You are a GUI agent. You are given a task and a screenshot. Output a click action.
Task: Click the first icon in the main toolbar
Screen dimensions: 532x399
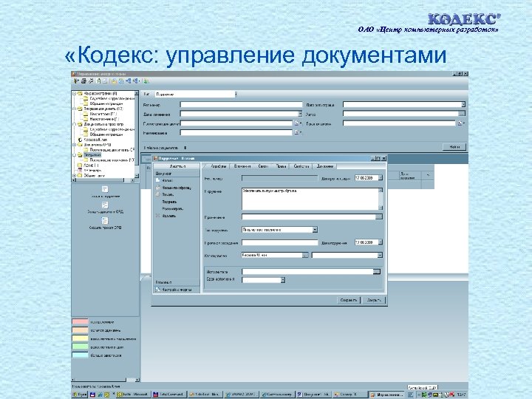(x=76, y=81)
